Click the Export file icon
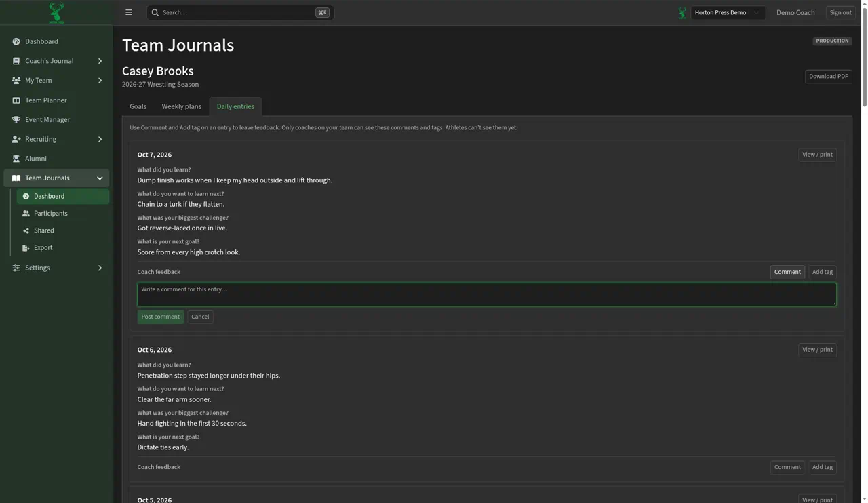The width and height of the screenshot is (868, 503). click(x=26, y=248)
